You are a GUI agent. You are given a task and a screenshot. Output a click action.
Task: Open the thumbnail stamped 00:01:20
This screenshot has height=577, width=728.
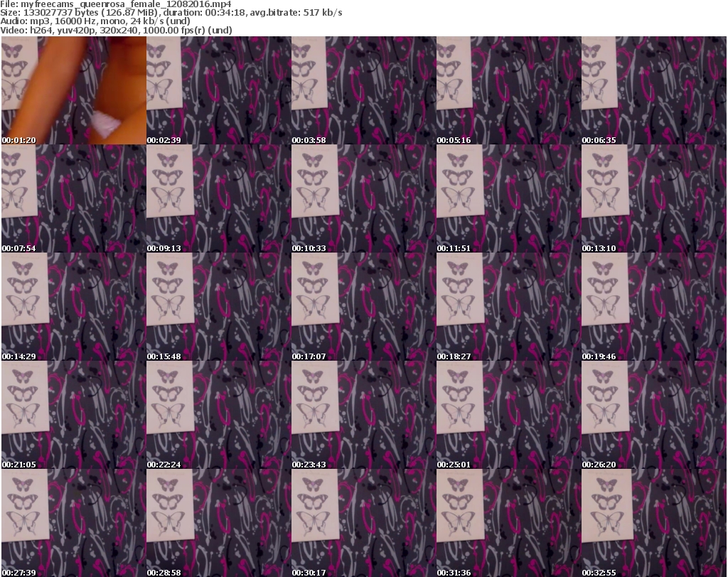point(74,90)
